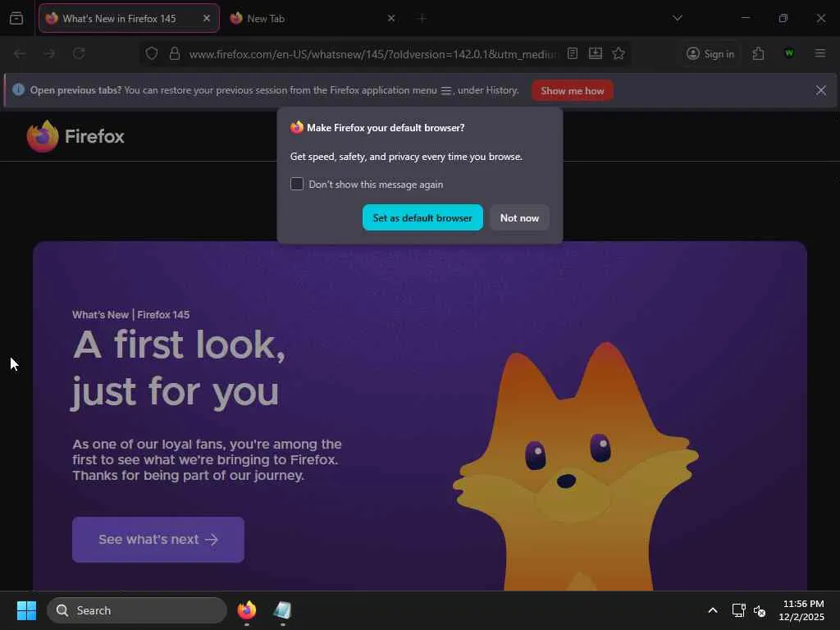Viewport: 840px width, 630px height.
Task: Click the install/save page icon in address bar
Action: (596, 53)
